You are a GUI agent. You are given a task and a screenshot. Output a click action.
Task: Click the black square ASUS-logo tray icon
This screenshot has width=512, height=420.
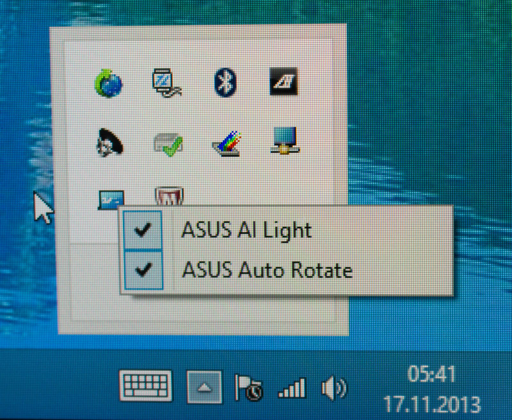coord(284,82)
